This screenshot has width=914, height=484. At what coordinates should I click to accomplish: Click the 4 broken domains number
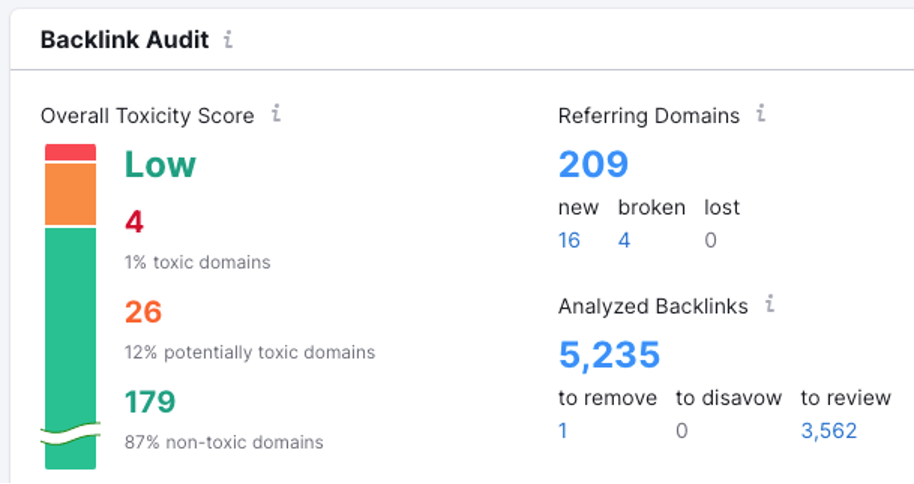624,240
